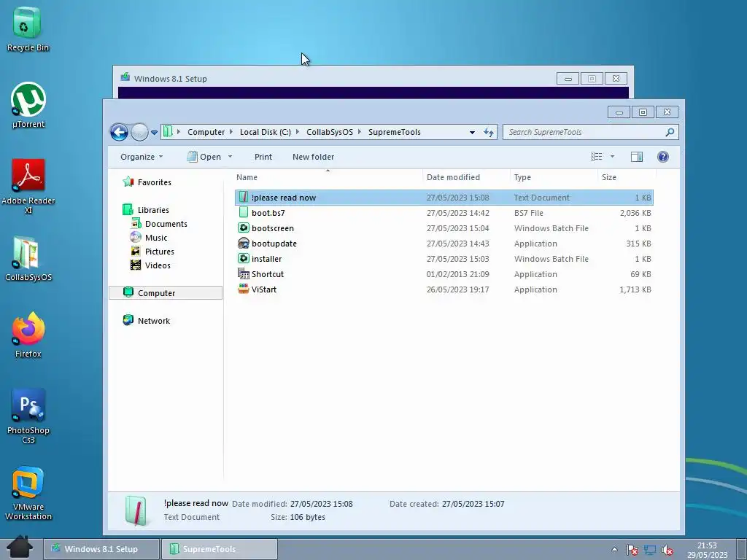747x560 pixels.
Task: Select the CollabSysOS desktop folder
Action: (x=28, y=259)
